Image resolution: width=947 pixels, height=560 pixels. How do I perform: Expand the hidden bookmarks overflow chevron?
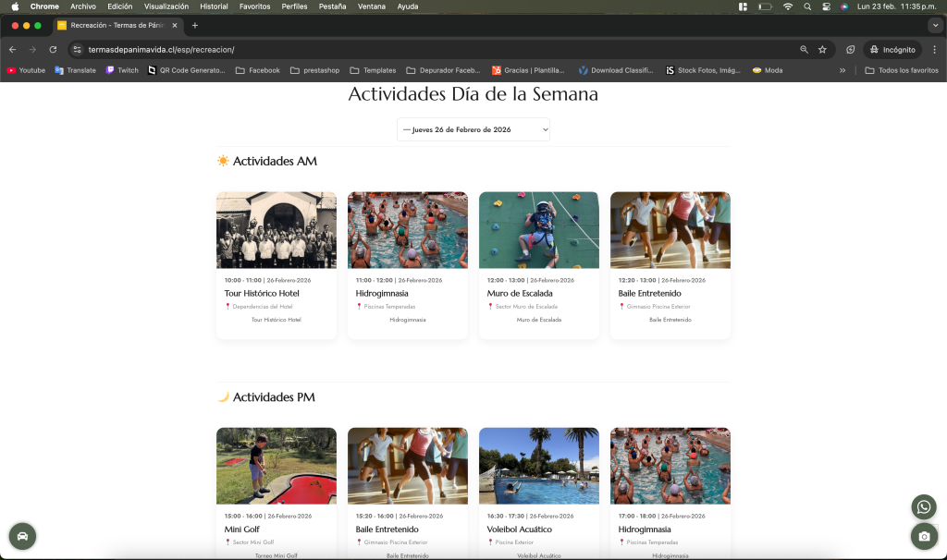pos(842,70)
